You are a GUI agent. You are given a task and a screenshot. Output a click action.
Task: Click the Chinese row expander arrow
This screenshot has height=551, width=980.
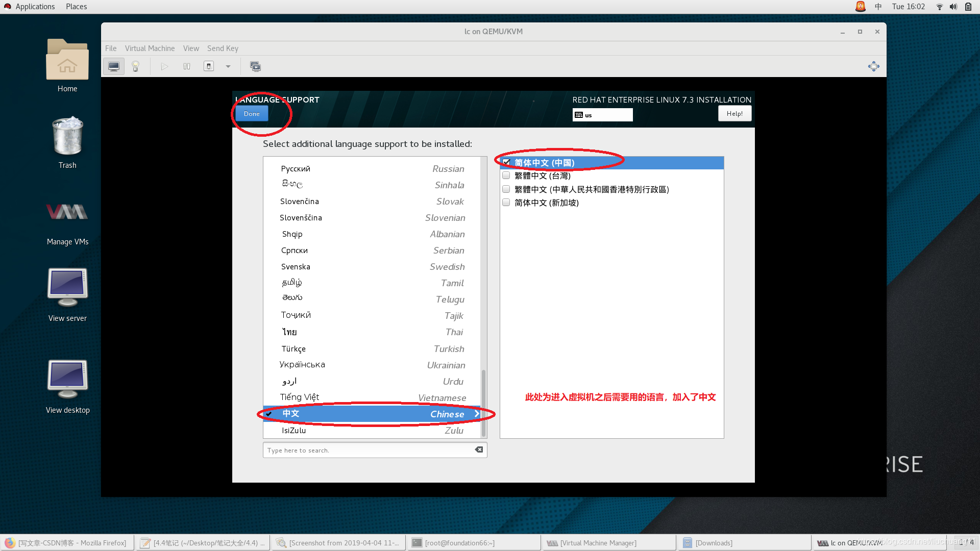[477, 414]
